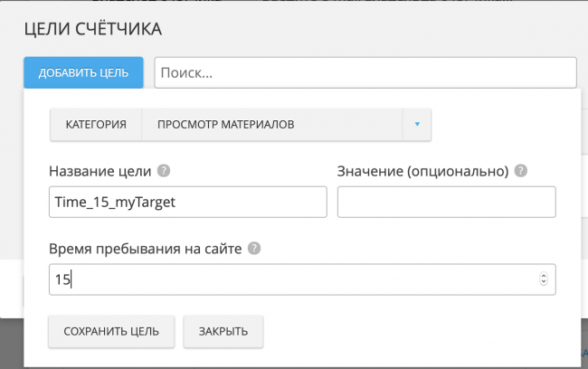Click the Время пребывания на сайте label
Viewport: 588px width, 369px height.
click(147, 247)
